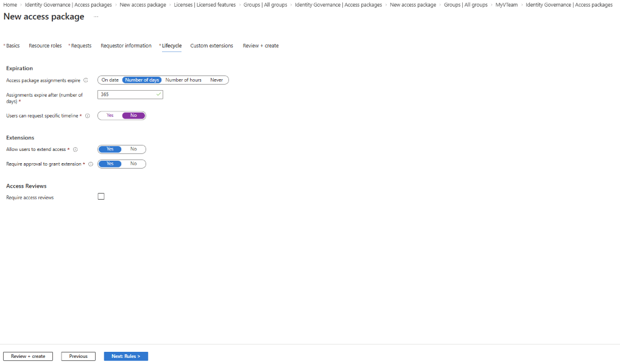Click info icon next to Require approval to grant extension
Screen dimensions: 620x364
91,164
